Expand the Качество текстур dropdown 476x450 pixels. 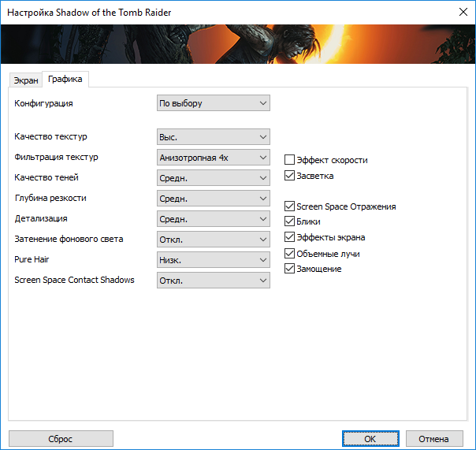click(x=214, y=136)
